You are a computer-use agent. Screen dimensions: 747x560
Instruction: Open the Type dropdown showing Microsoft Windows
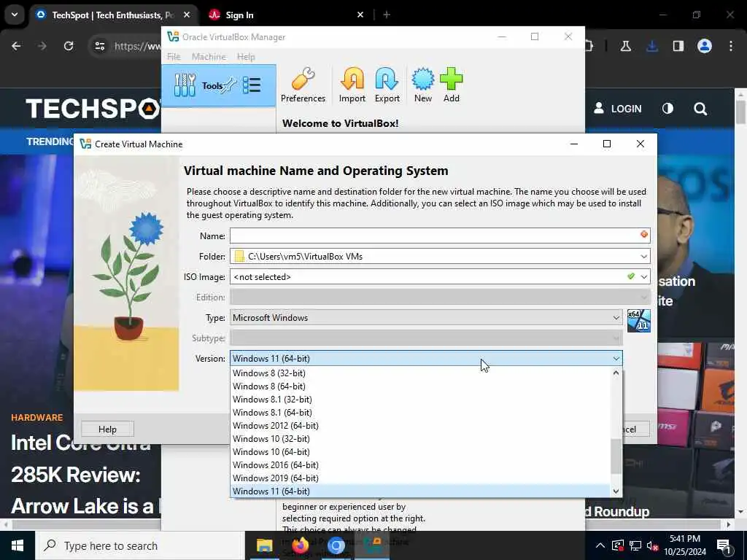tap(426, 318)
